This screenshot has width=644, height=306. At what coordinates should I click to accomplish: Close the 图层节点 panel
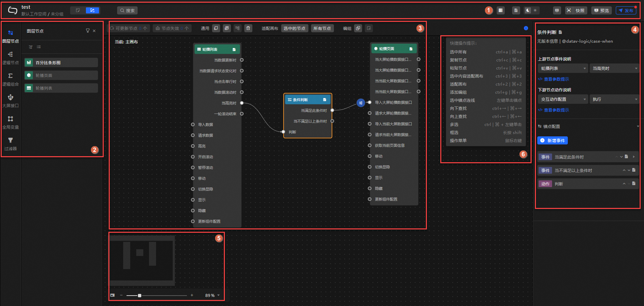[94, 31]
